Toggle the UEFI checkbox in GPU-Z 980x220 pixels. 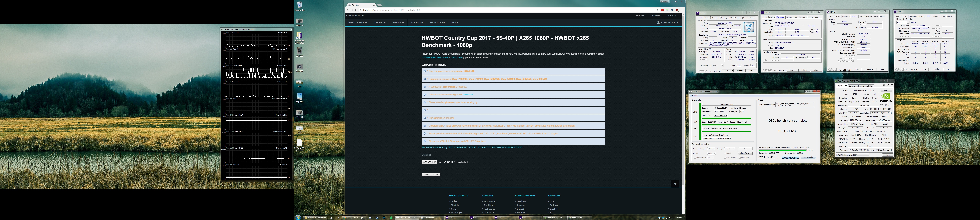pyautogui.click(x=886, y=105)
